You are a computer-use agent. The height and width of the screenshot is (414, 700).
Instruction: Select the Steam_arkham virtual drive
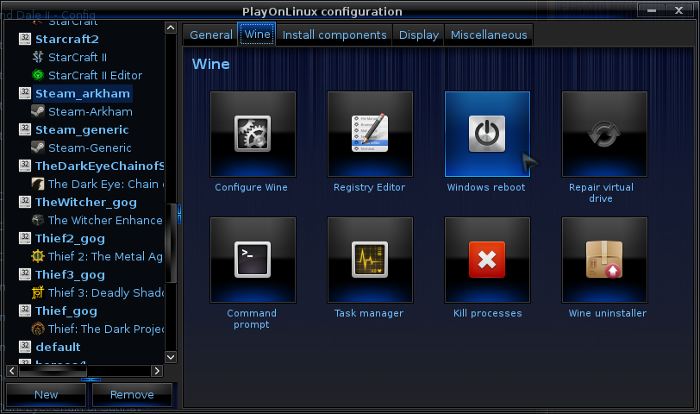tap(82, 93)
